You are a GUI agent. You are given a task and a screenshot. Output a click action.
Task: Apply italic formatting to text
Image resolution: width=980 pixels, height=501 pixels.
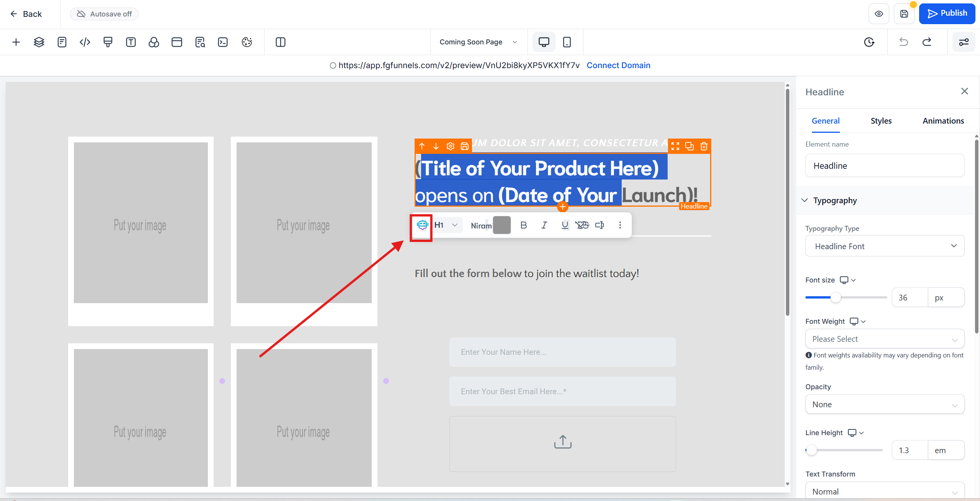(544, 225)
